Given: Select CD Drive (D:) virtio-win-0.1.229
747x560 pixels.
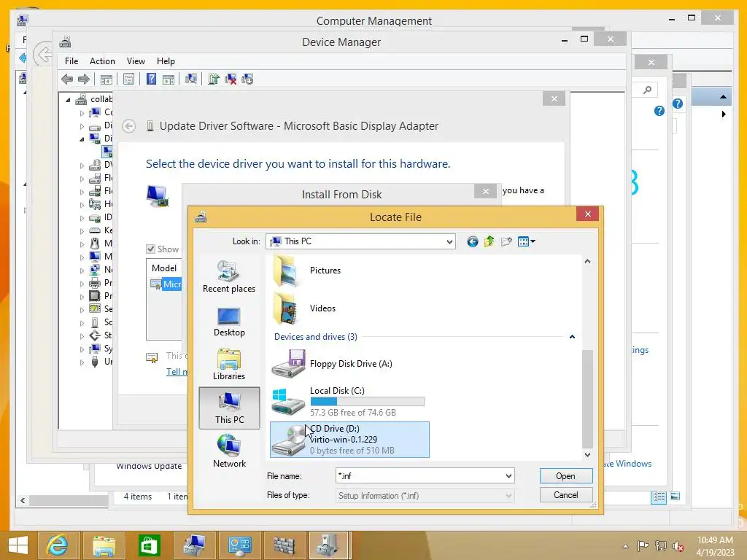Looking at the screenshot, I should [x=349, y=440].
